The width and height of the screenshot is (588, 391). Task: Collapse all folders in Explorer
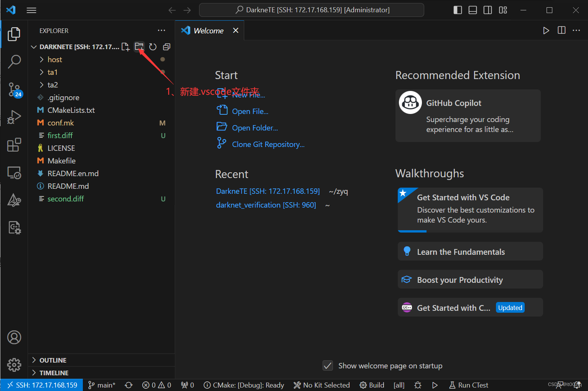(166, 47)
